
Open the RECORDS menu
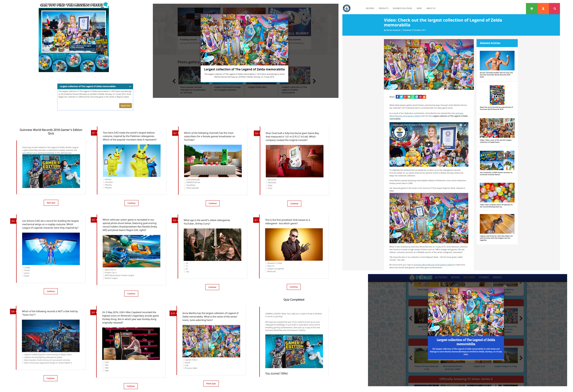(x=370, y=8)
